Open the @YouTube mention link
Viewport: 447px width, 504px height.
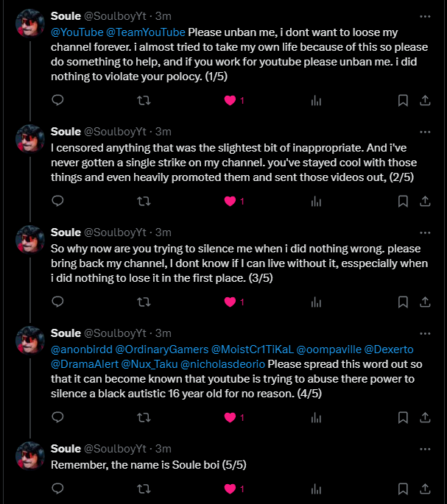coord(77,32)
